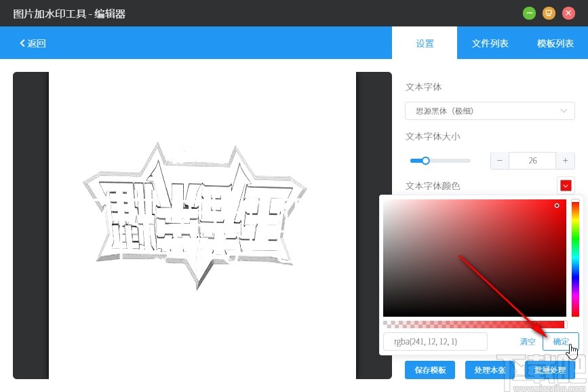Click the 保存模板 button

click(x=429, y=370)
